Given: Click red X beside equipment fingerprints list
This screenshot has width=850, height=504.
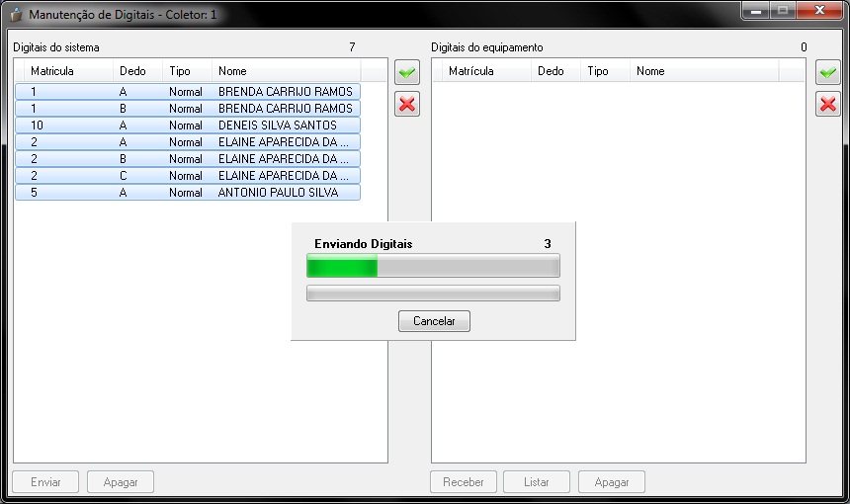Looking at the screenshot, I should tap(827, 104).
